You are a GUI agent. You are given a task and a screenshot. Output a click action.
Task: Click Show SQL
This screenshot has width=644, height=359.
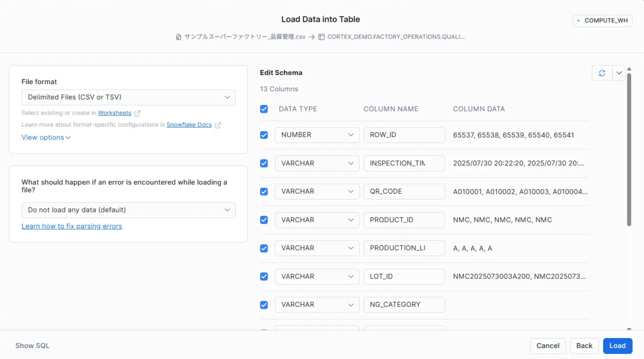pyautogui.click(x=32, y=346)
